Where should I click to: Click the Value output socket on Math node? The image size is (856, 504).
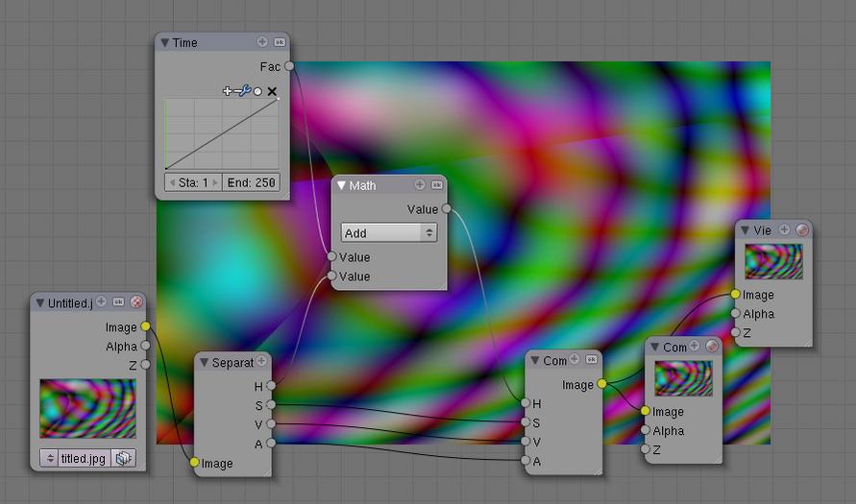pyautogui.click(x=447, y=208)
